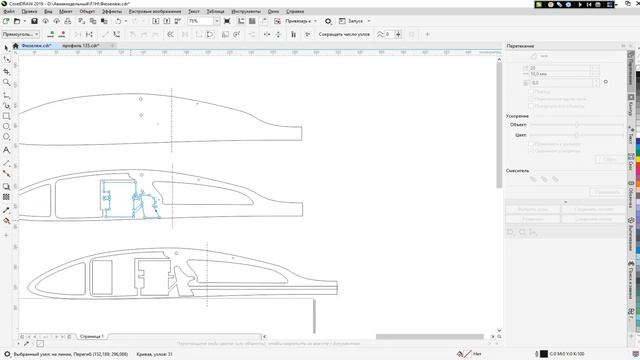Select the Zoom magnifier tool
The width and height of the screenshot is (640, 360).
6,82
